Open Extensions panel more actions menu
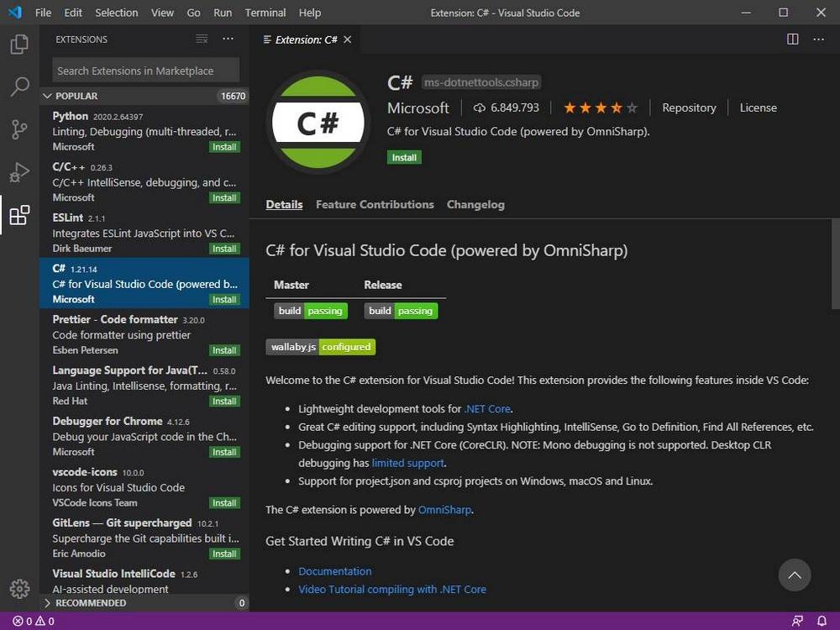The width and height of the screenshot is (840, 630). coord(228,39)
